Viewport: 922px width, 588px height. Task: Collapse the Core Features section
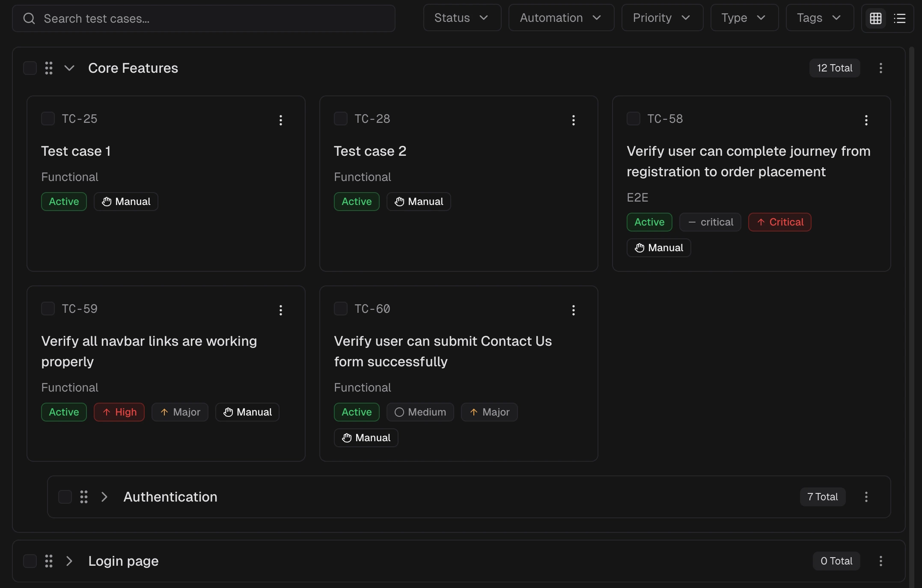[69, 68]
